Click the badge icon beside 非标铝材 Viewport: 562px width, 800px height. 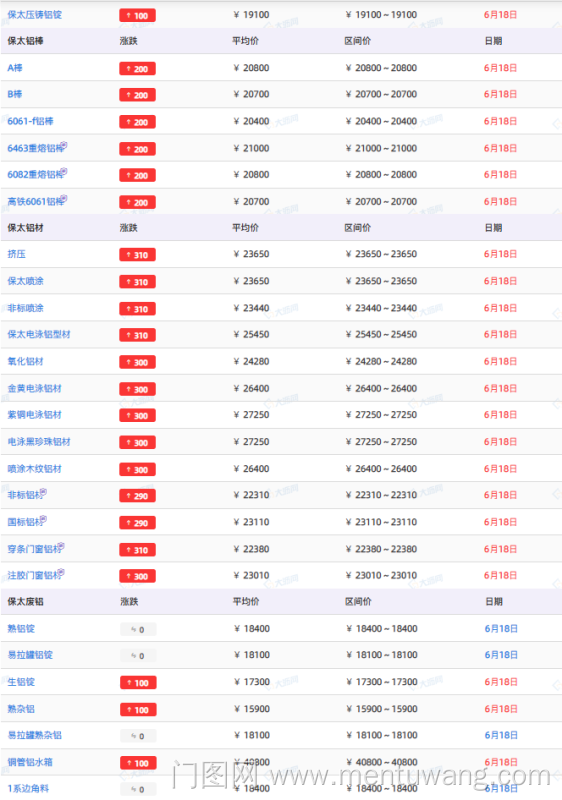click(44, 492)
